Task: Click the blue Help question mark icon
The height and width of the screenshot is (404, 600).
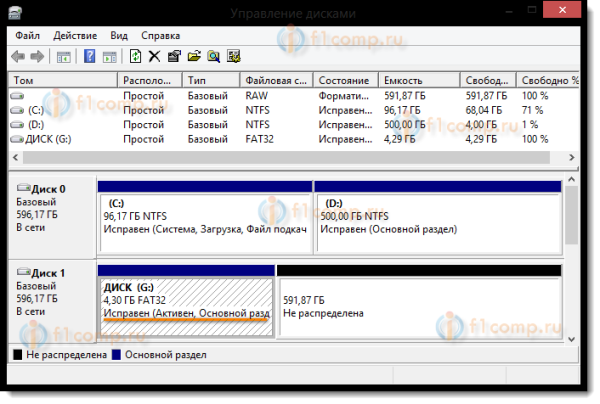Action: (90, 56)
